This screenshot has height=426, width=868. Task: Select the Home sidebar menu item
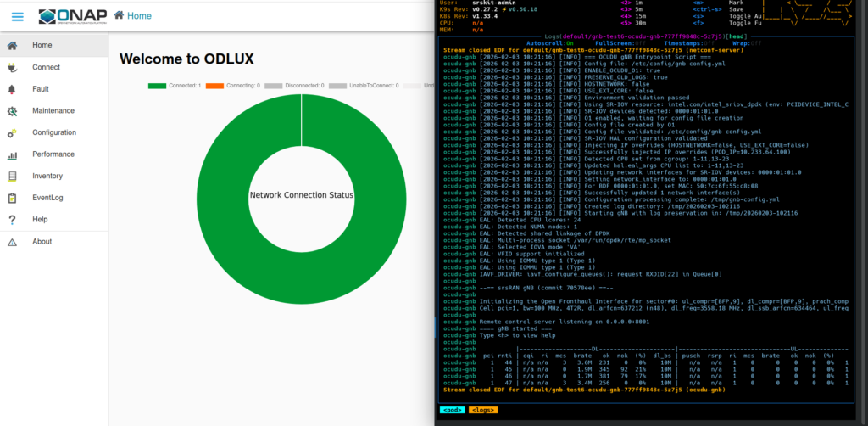coord(42,45)
